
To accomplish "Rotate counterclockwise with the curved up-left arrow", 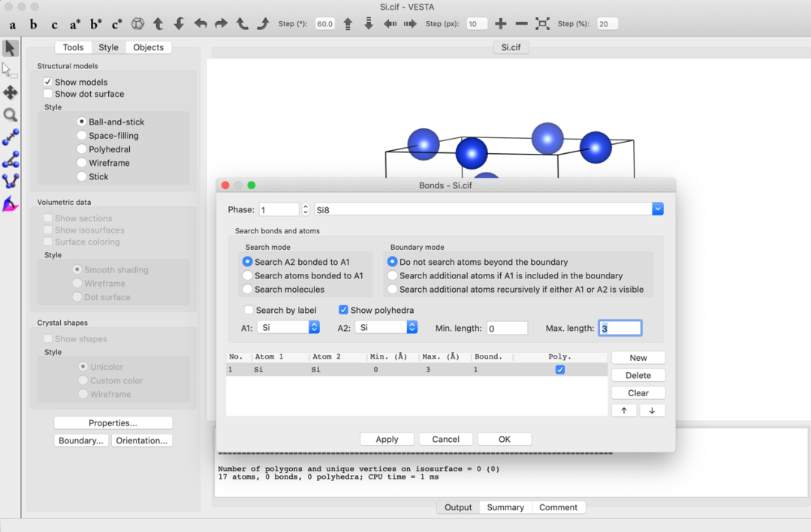I will point(242,24).
